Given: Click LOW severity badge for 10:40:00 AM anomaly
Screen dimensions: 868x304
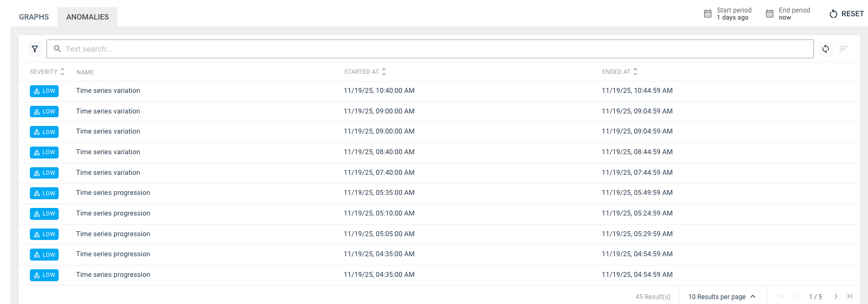Looking at the screenshot, I should [x=44, y=91].
